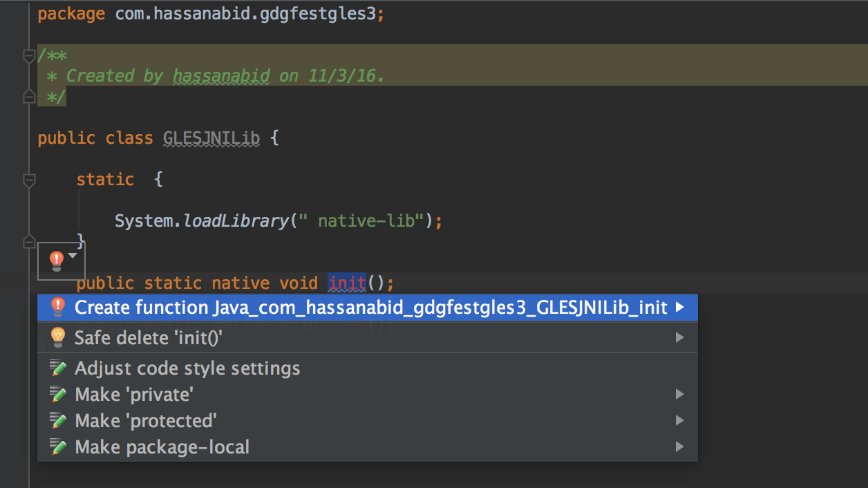Click the pencil icon beside Make 'protected'
The width and height of the screenshot is (868, 488).
[59, 420]
